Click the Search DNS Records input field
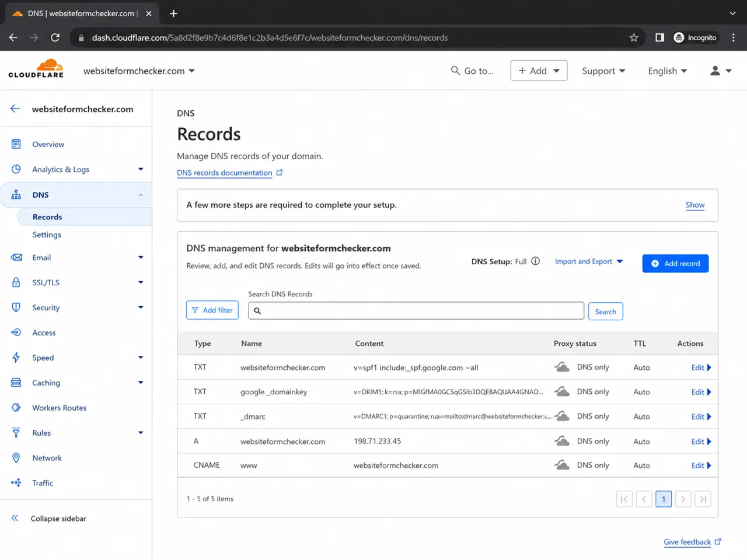747x560 pixels. [x=416, y=310]
